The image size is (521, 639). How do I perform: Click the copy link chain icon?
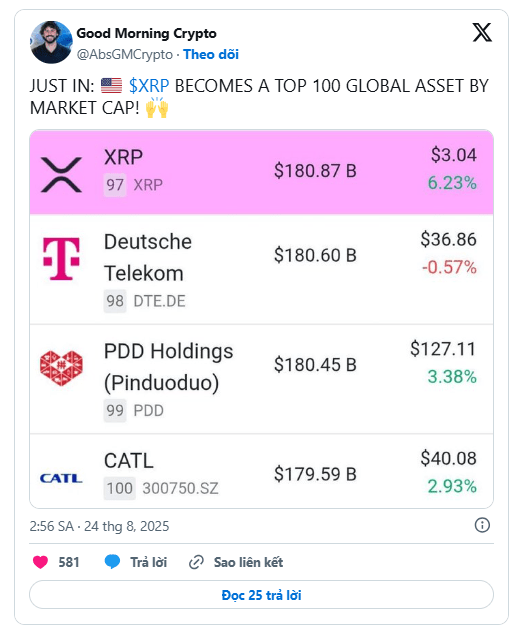click(x=196, y=562)
